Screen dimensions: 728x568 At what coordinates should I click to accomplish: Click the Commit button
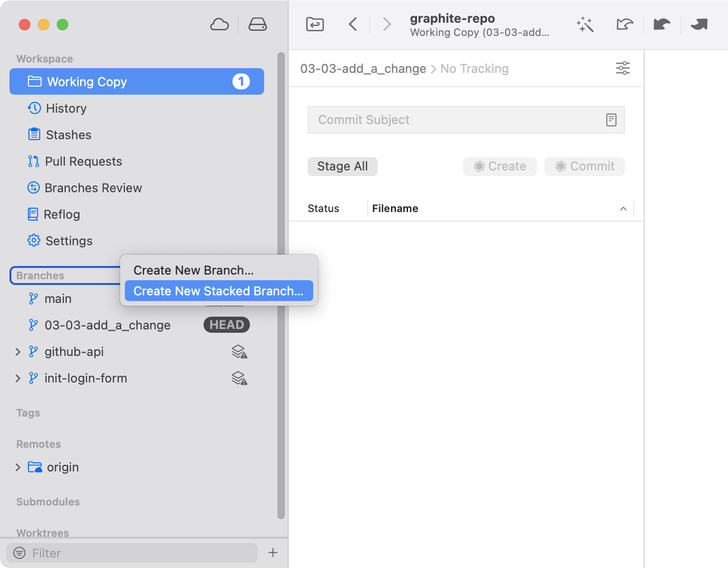tap(584, 167)
